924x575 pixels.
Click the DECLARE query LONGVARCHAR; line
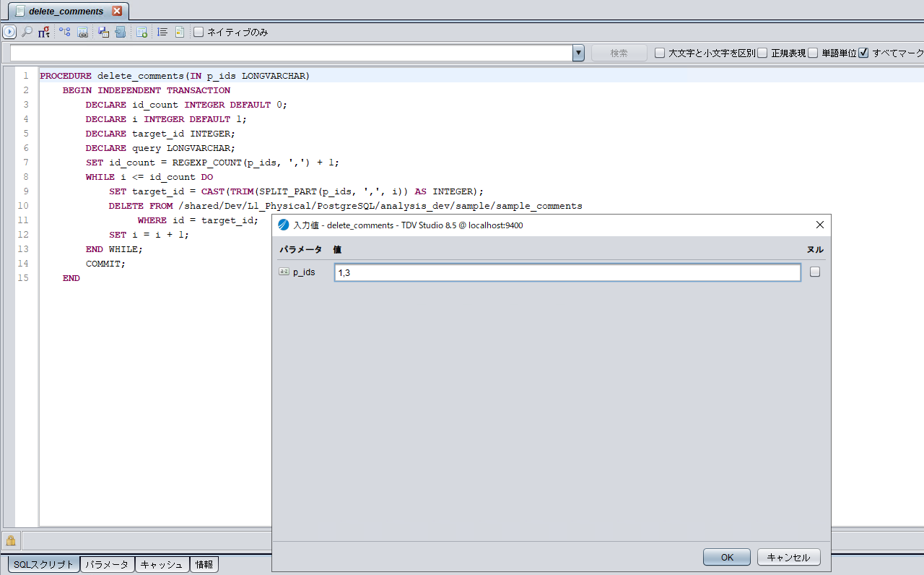(160, 148)
